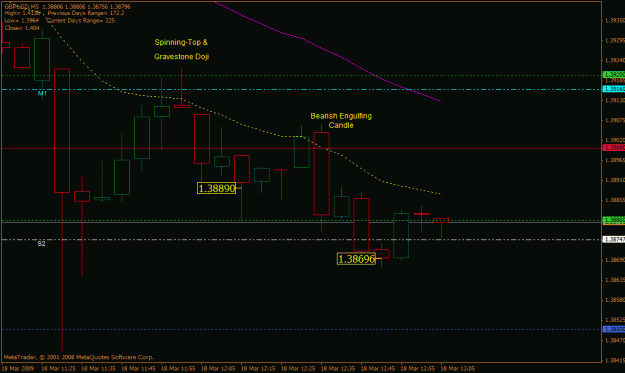Click the '18 Mar 12:15' time axis label
This screenshot has height=373, width=625.
coord(258,369)
